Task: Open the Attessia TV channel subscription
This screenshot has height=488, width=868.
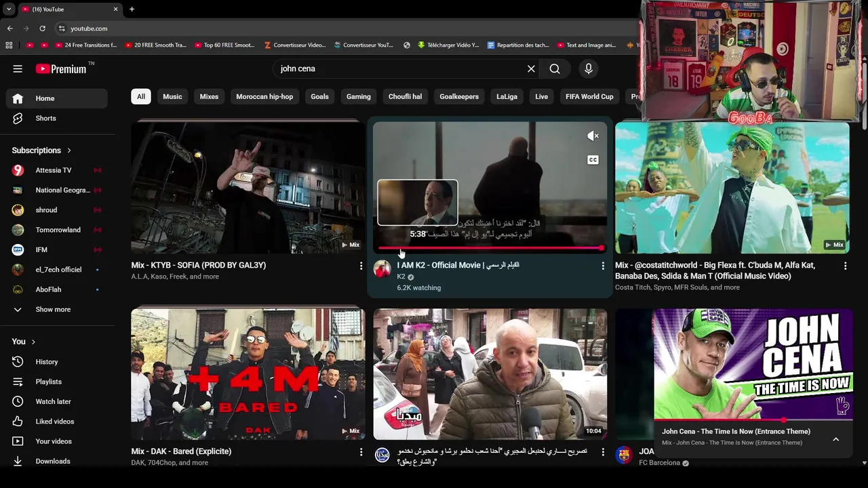Action: 56,170
